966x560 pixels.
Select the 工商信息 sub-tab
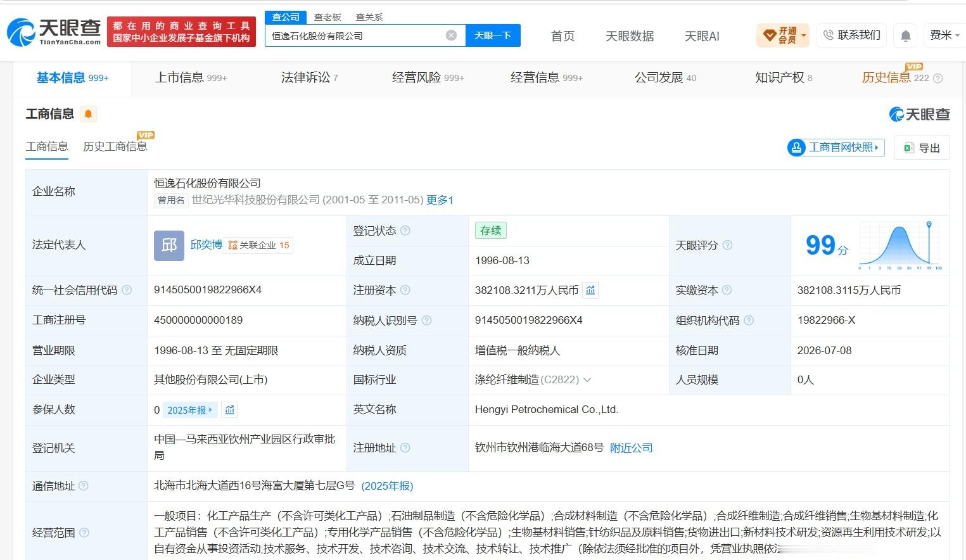tap(47, 146)
